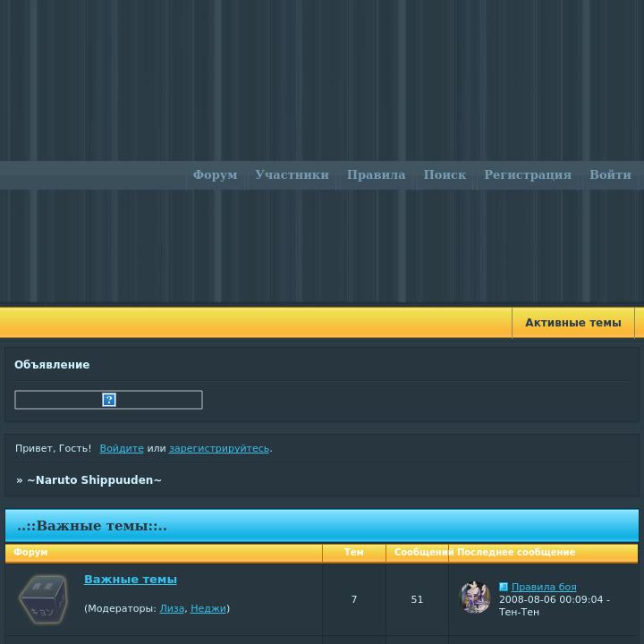Go to the Участники page
This screenshot has height=644, width=644.
click(x=292, y=175)
